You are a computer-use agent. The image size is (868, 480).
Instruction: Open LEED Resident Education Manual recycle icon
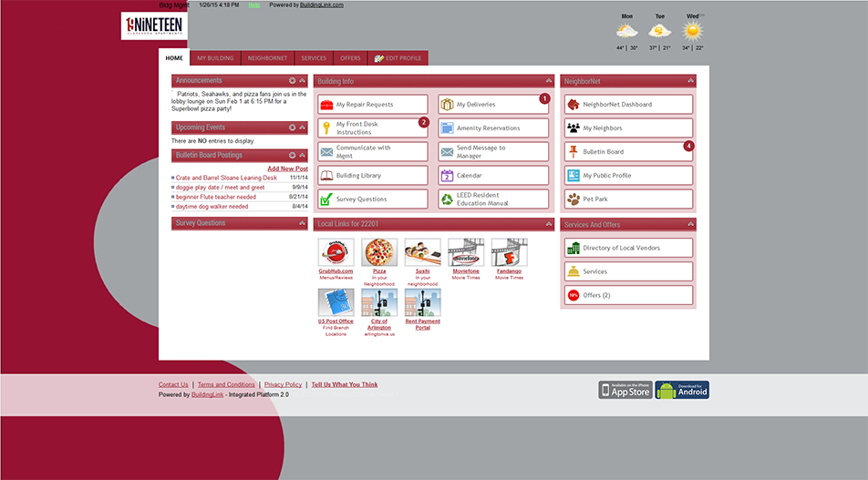point(447,199)
